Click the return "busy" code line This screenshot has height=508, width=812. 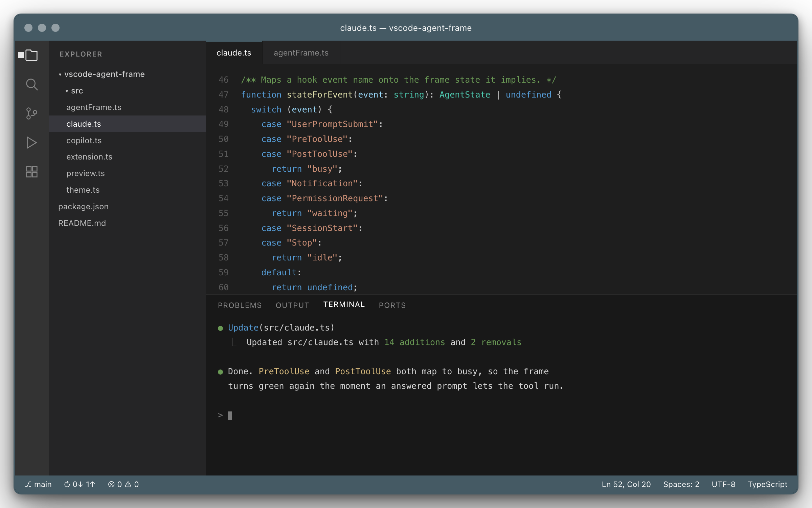(x=307, y=169)
